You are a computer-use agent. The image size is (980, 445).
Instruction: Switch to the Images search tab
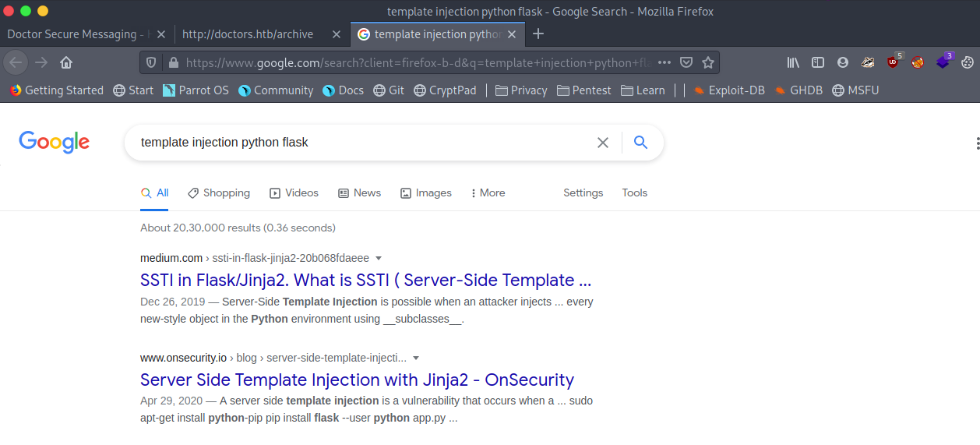tap(426, 192)
